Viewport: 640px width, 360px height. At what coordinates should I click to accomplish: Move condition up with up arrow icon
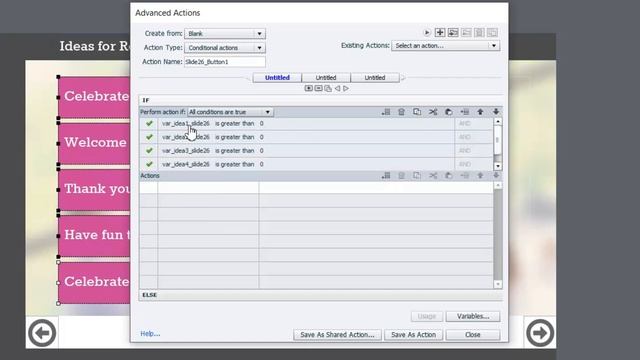pyautogui.click(x=480, y=112)
